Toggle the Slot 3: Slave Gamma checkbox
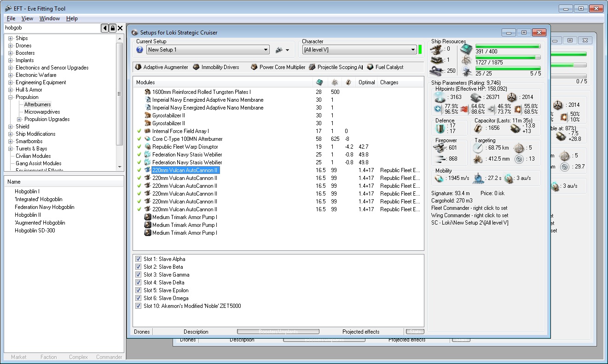The width and height of the screenshot is (608, 364). coord(139,275)
